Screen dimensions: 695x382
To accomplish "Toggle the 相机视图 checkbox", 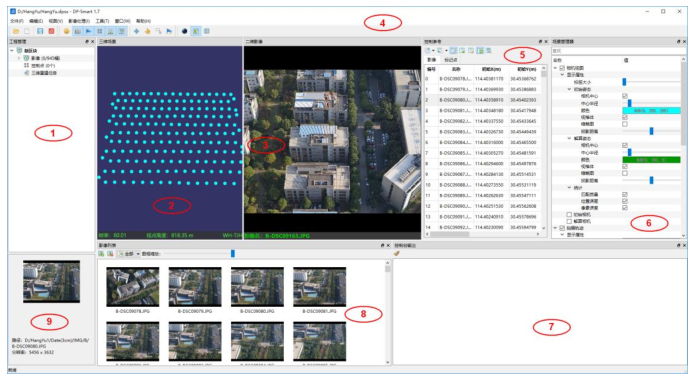I will click(562, 68).
